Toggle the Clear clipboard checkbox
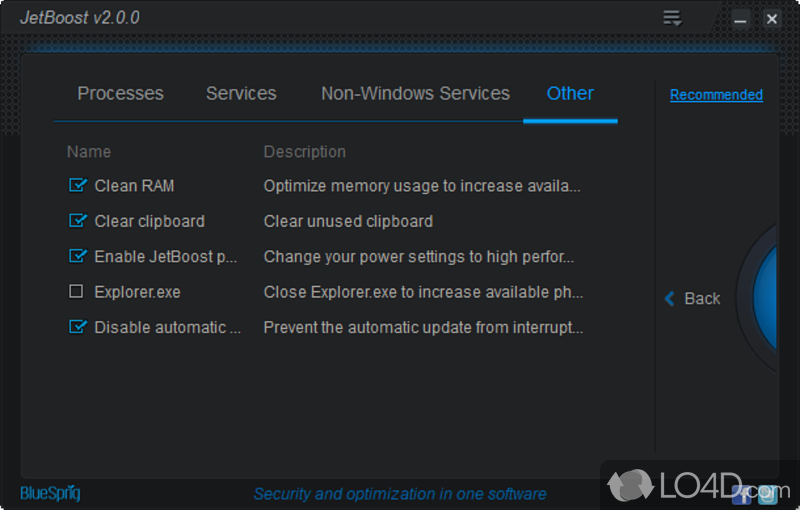 [77, 221]
